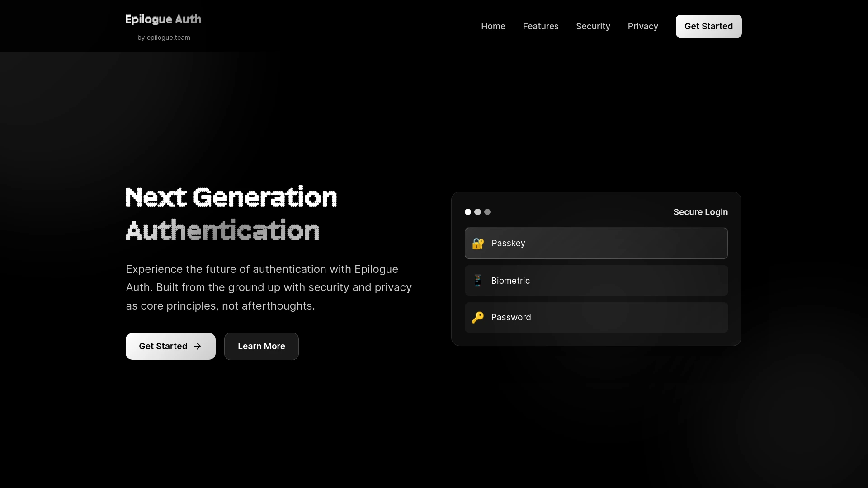Click the Secure Login card header

[x=700, y=212]
